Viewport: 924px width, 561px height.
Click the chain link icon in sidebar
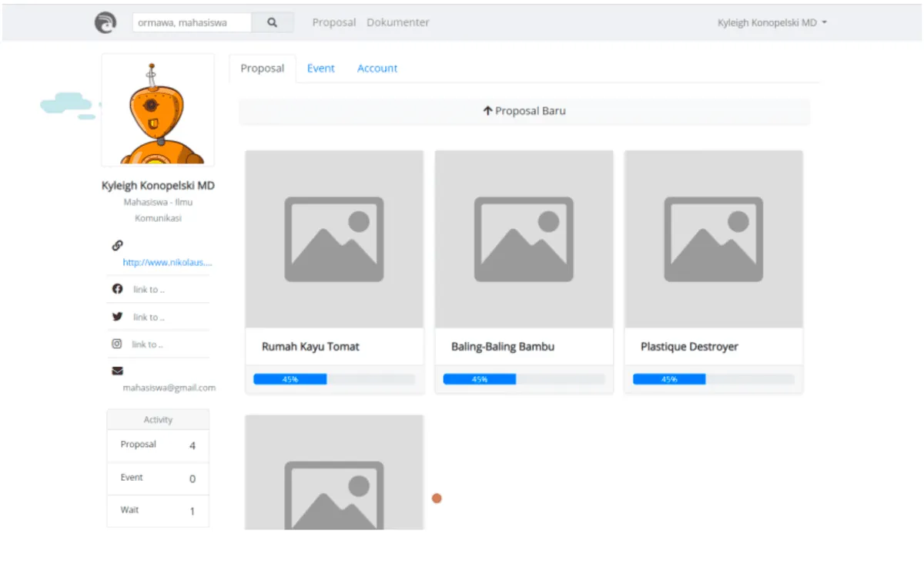118,246
